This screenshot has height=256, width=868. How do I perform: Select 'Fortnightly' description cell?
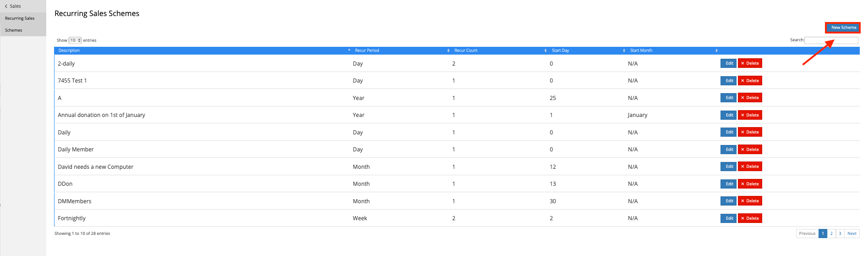pyautogui.click(x=71, y=218)
